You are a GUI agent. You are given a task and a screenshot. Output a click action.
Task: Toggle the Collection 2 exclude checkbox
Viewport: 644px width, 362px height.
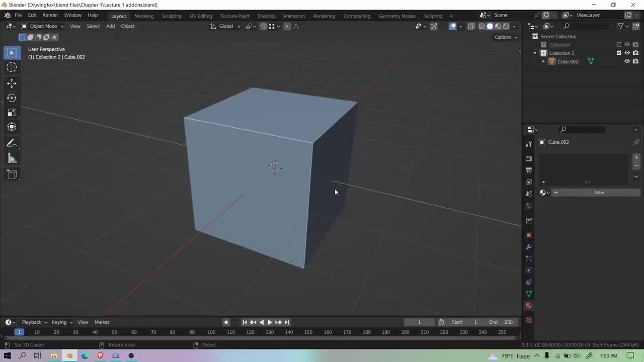click(x=619, y=53)
